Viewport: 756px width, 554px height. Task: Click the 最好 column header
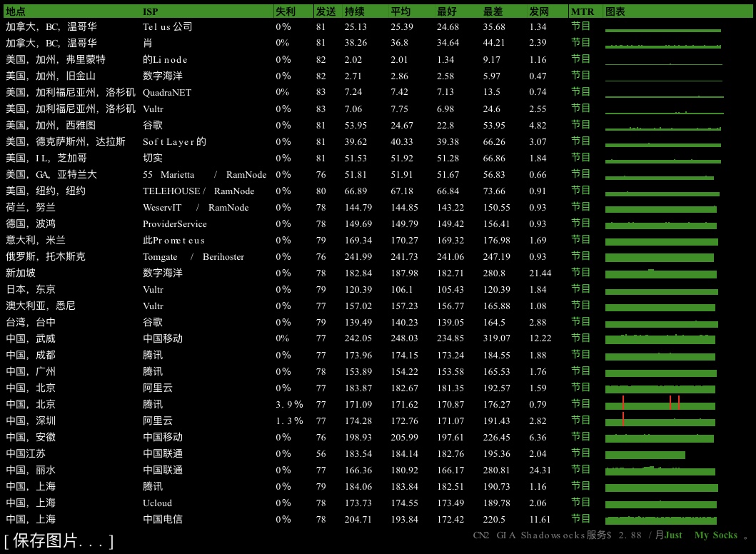(446, 11)
